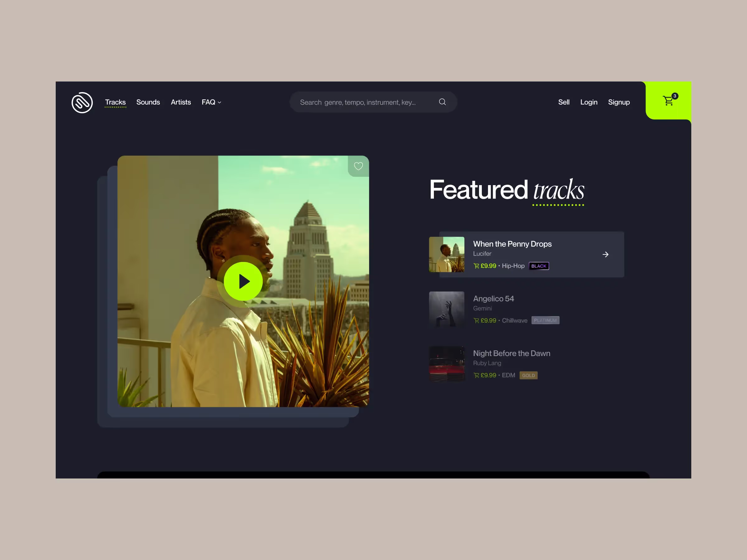Click cart icon on Night Before the Dawn
This screenshot has height=560, width=747.
(x=476, y=376)
